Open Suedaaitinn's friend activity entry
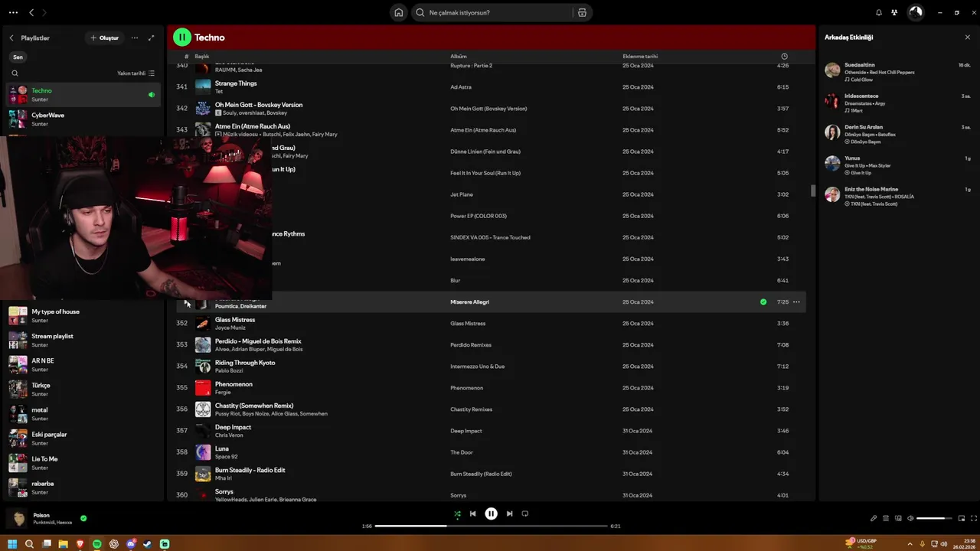Screen dimensions: 980x551 pyautogui.click(x=897, y=72)
